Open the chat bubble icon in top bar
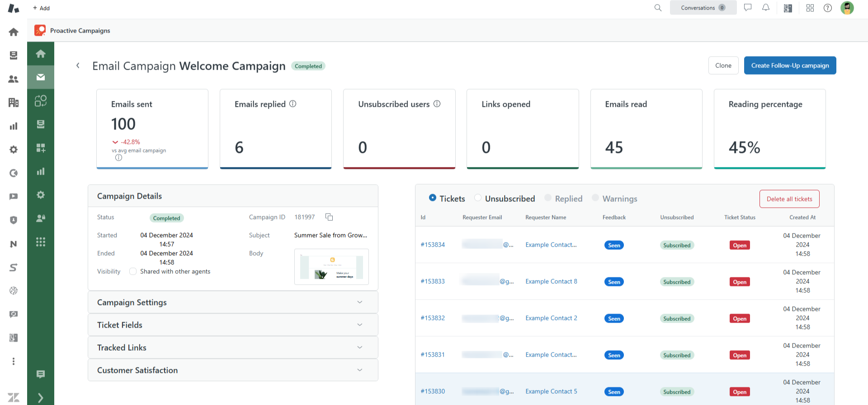Screen dimensions: 868x405 [x=748, y=8]
